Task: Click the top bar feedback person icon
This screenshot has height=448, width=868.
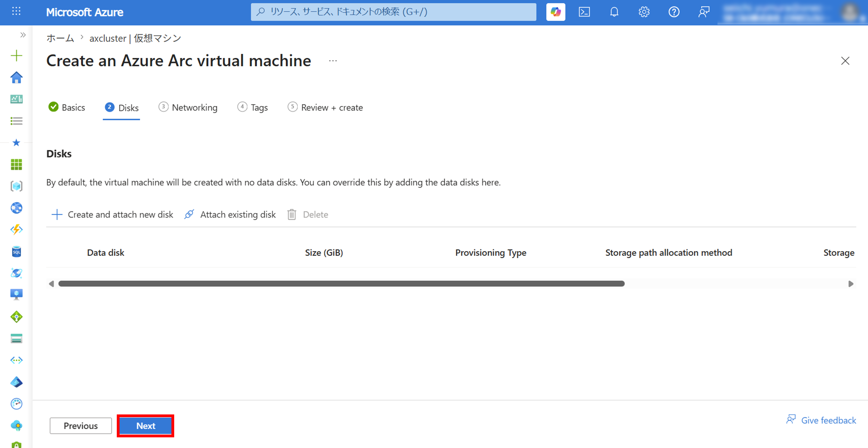Action: coord(704,12)
